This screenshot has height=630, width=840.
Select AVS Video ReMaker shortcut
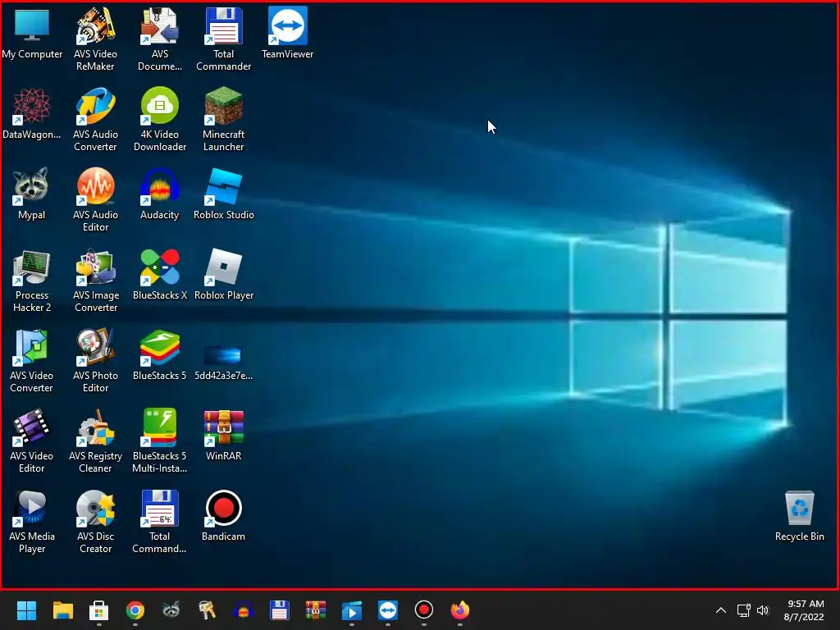click(95, 39)
